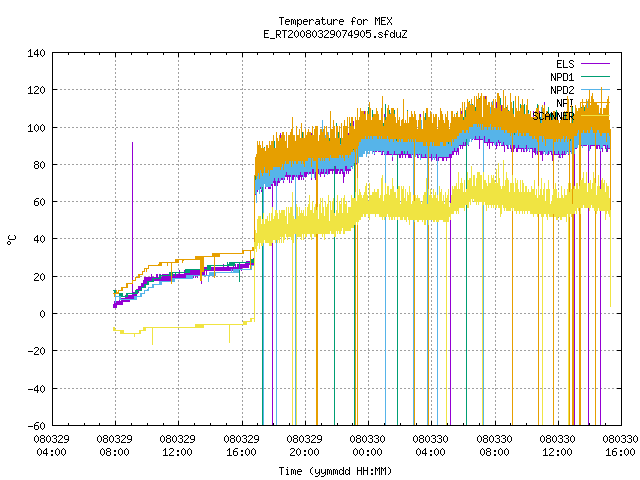Click the purple ELS legend line sample
The width and height of the screenshot is (640, 480).
click(x=596, y=64)
